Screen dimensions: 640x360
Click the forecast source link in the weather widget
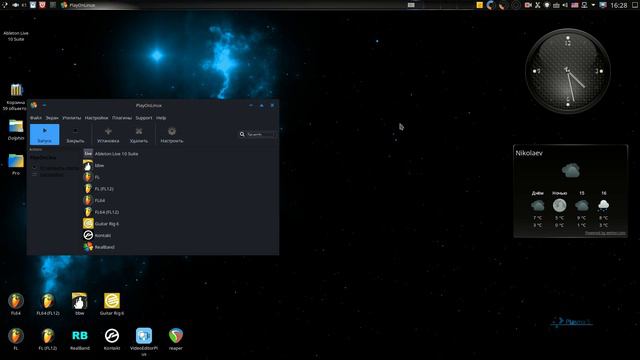tap(605, 233)
